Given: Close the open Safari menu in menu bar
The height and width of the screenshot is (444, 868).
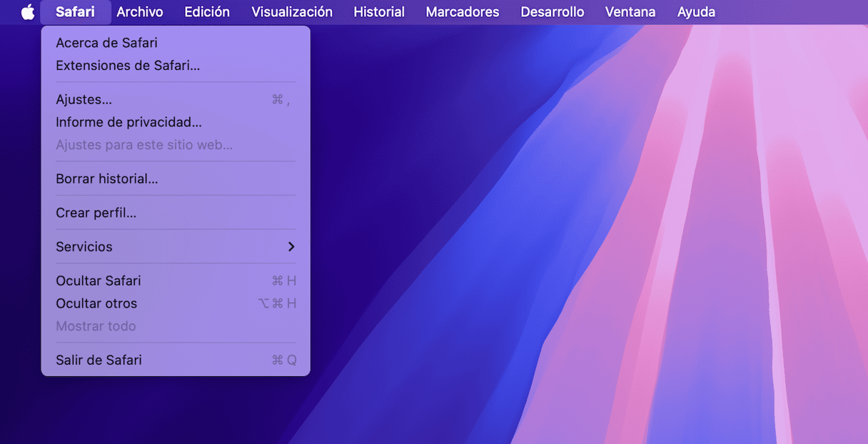Looking at the screenshot, I should (75, 12).
